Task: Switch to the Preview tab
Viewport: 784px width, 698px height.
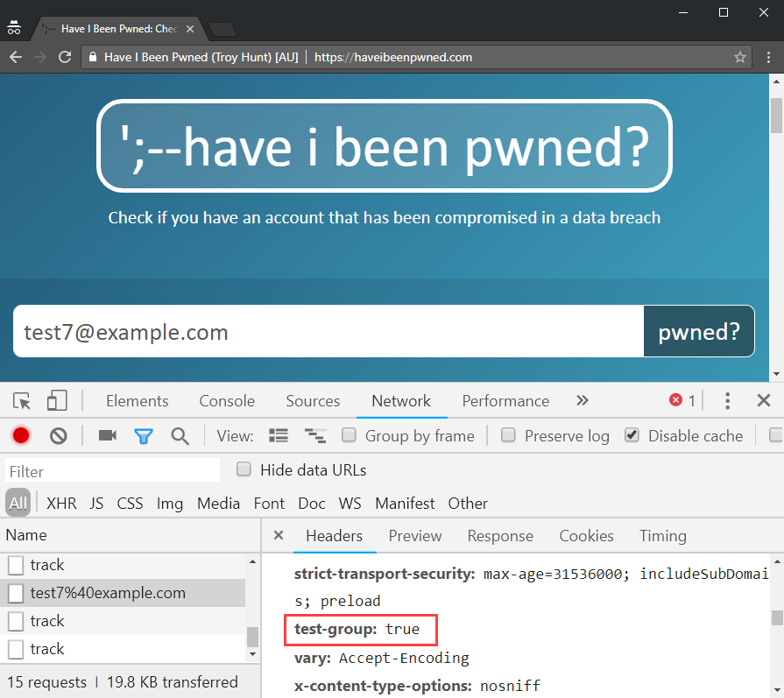Action: click(x=415, y=536)
